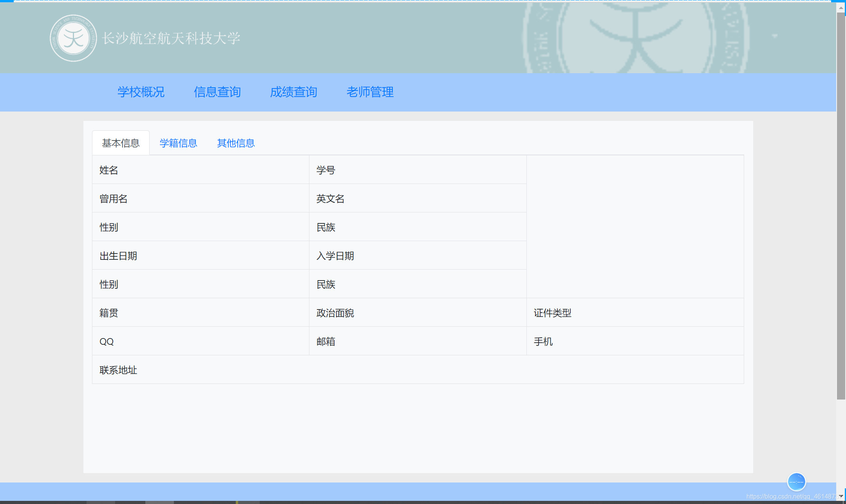Image resolution: width=846 pixels, height=504 pixels.
Task: Click the empty photo area cell
Action: pos(634,227)
